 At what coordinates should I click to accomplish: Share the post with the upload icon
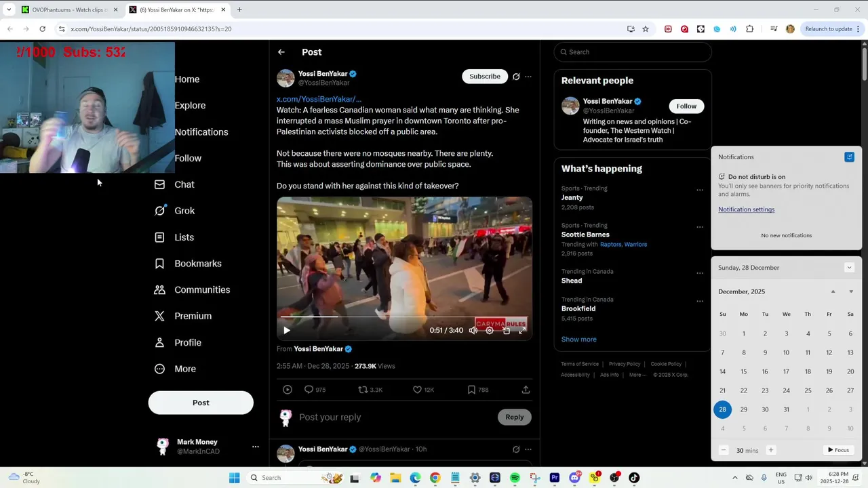[x=526, y=390]
